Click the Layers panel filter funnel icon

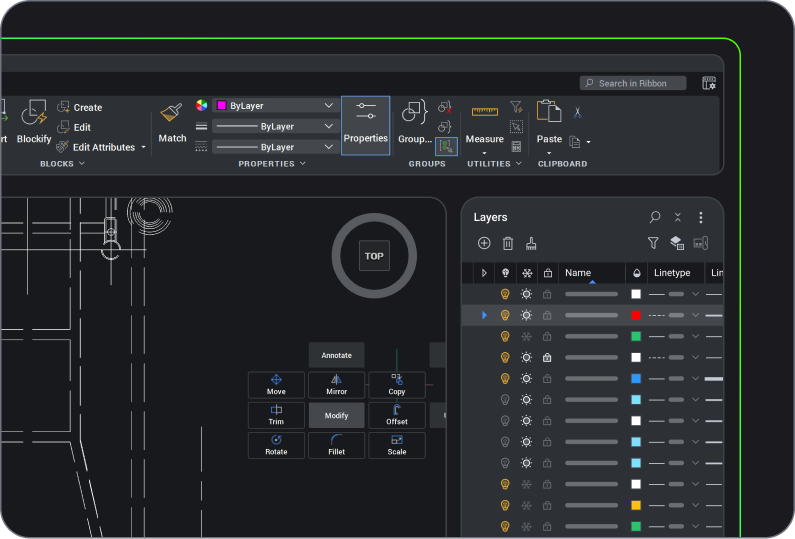click(653, 243)
